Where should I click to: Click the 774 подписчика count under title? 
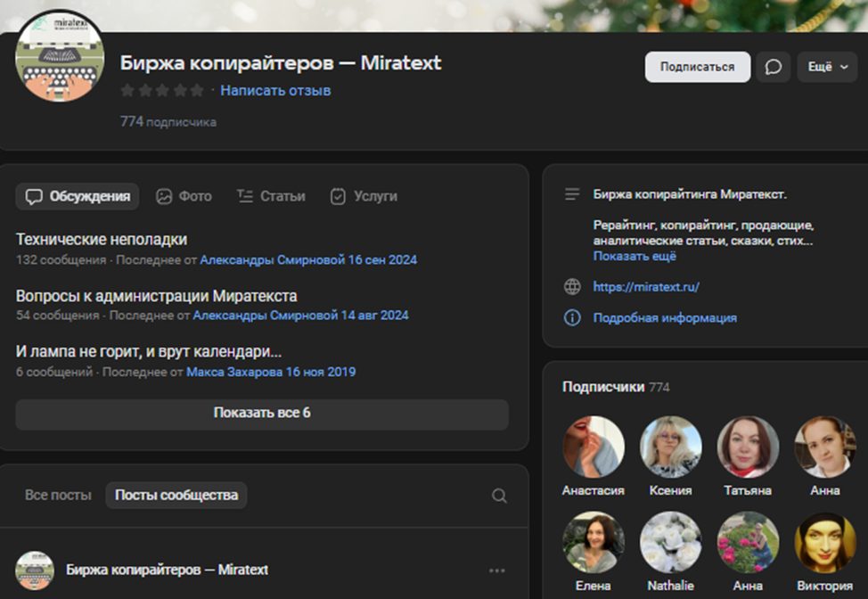coord(168,122)
